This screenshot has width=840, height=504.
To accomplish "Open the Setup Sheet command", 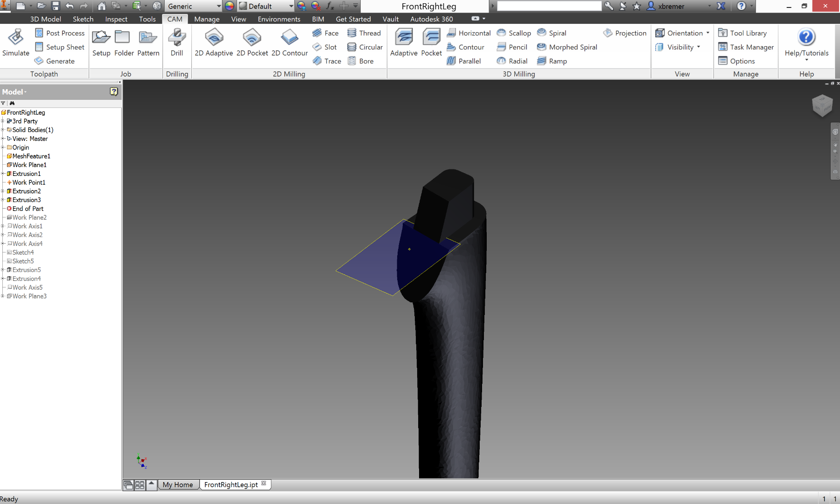I will 60,47.
